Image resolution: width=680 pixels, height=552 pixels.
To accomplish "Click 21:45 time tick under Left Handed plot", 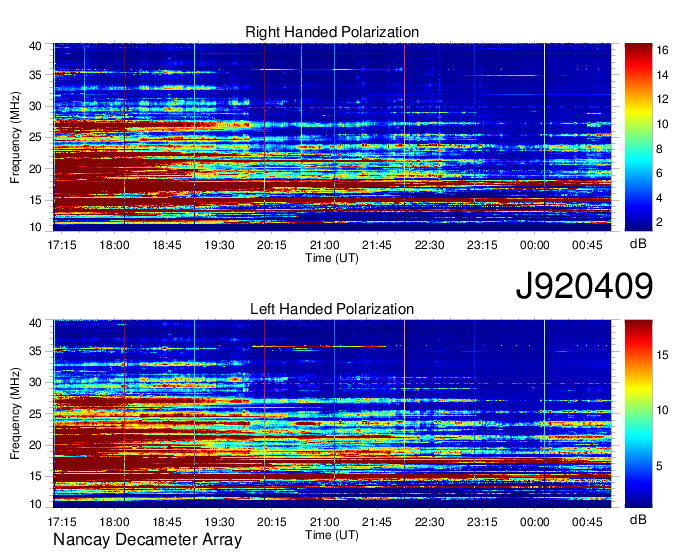I will point(377,522).
